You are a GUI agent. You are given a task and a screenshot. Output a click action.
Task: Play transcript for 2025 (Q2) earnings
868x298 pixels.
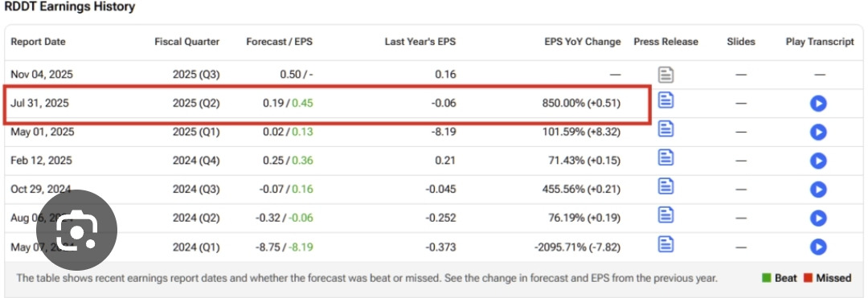pyautogui.click(x=818, y=104)
